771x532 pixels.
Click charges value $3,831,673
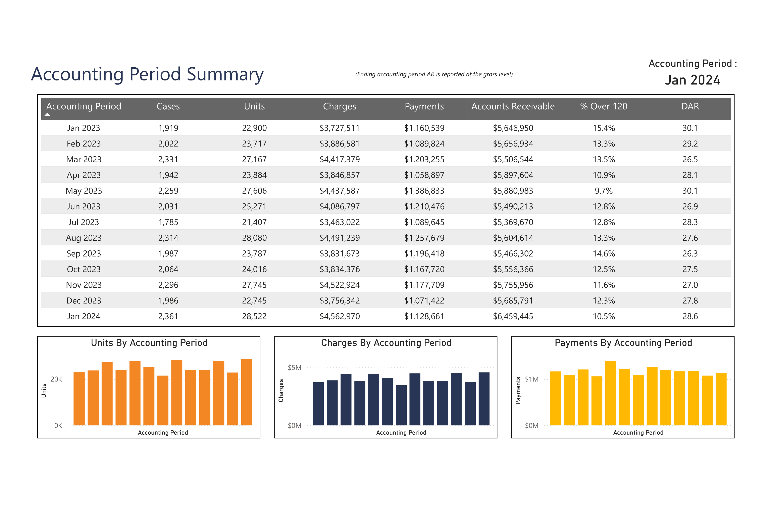coord(340,253)
